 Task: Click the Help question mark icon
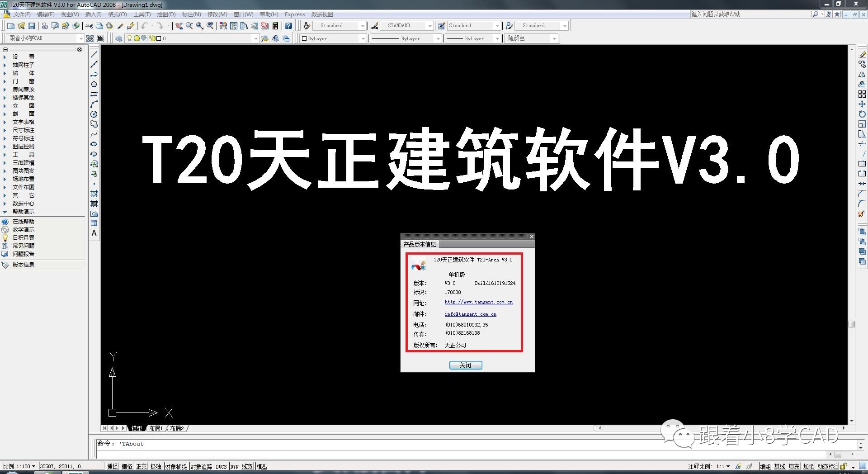288,26
